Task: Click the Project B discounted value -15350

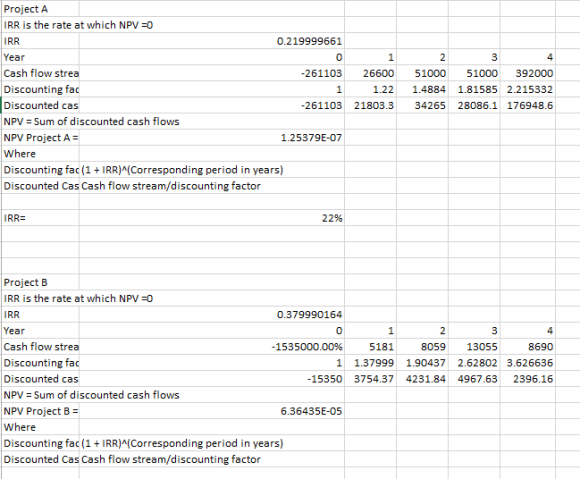Action: (212, 379)
